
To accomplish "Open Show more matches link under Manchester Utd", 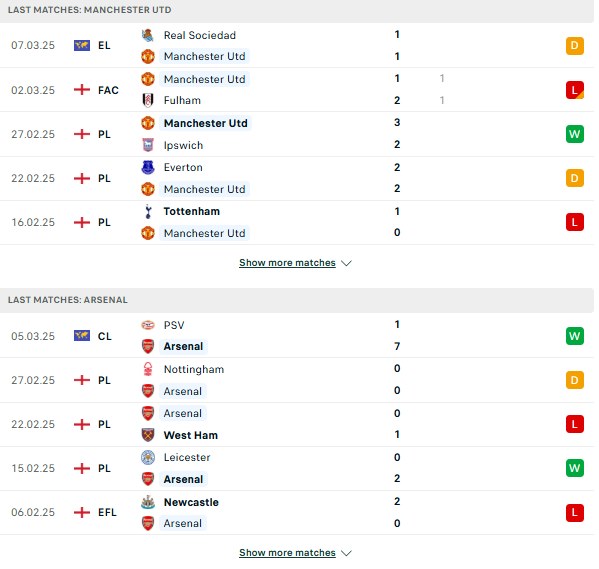I will coord(287,263).
